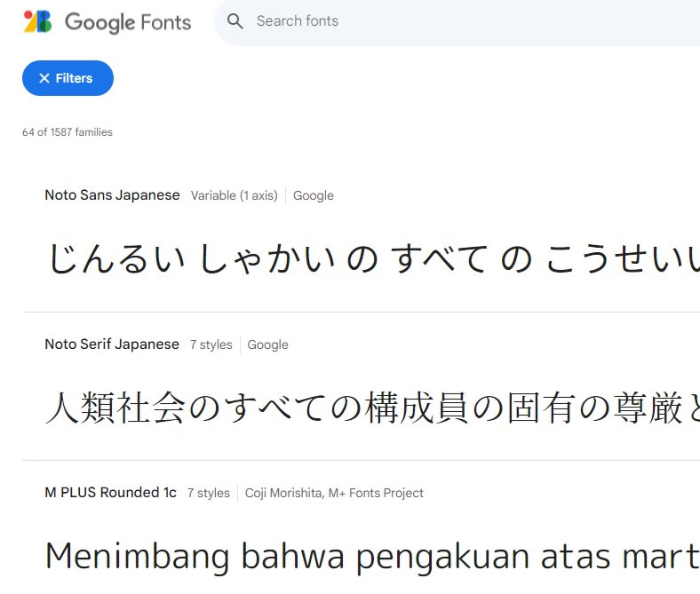700x594 pixels.
Task: Toggle the Filters panel via its label
Action: point(75,78)
